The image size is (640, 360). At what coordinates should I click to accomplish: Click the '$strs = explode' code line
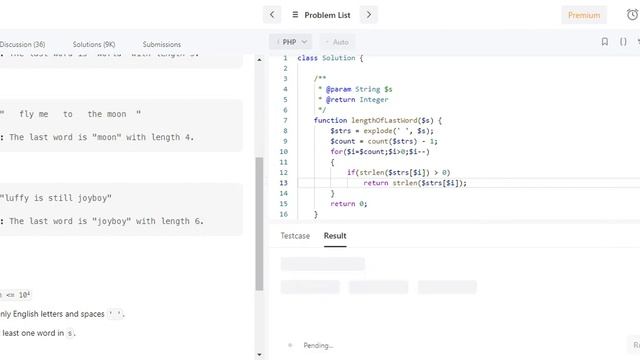pyautogui.click(x=382, y=131)
